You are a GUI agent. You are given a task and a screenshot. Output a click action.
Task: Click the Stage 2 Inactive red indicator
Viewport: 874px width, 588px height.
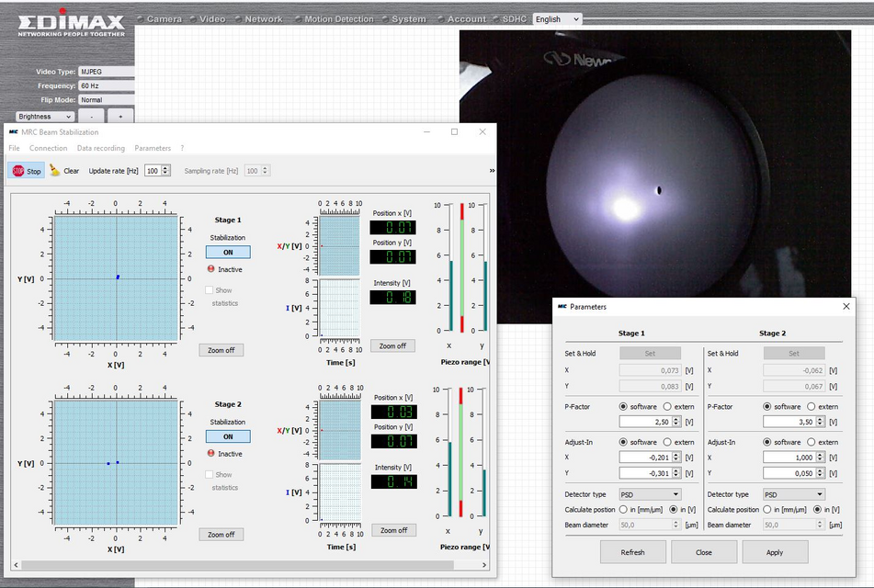(x=210, y=453)
